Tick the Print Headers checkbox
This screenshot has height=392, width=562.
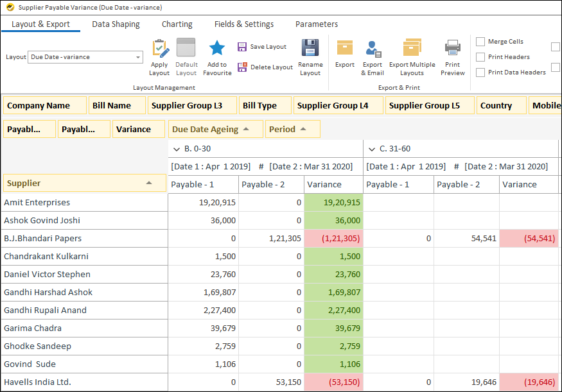click(480, 57)
